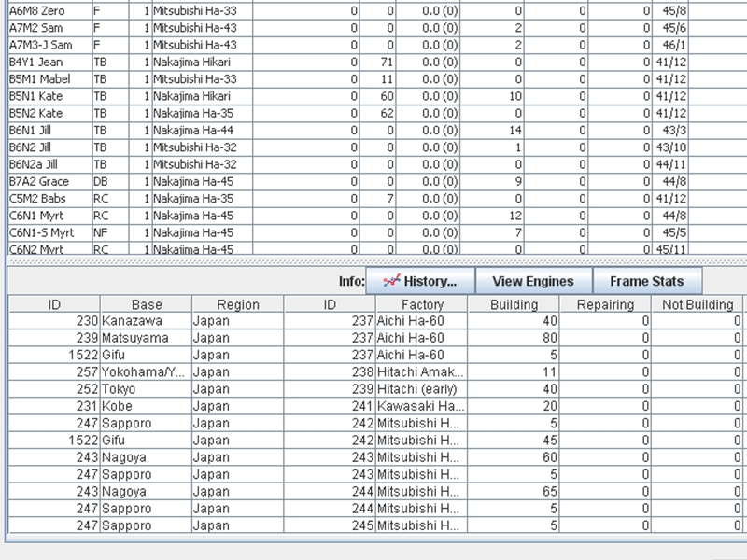Screen dimensions: 747x560
Task: Click the NF type cell for C6N1-S Myrt
Action: tap(110, 232)
